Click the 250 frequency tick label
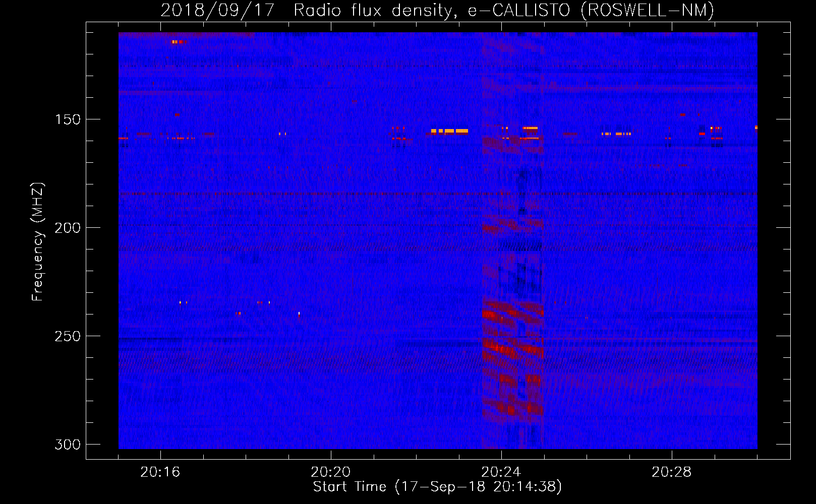This screenshot has width=816, height=504. pyautogui.click(x=68, y=336)
